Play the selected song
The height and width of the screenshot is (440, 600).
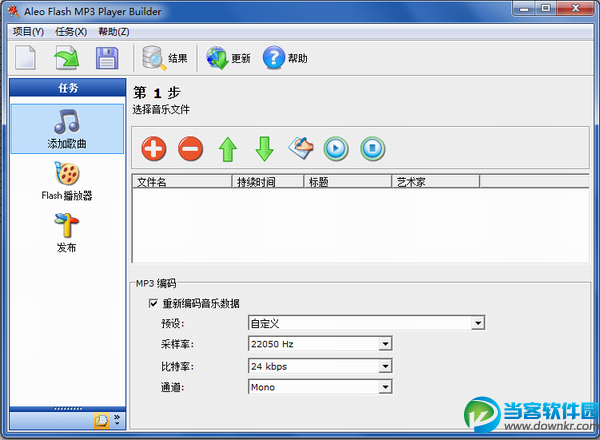tap(336, 148)
